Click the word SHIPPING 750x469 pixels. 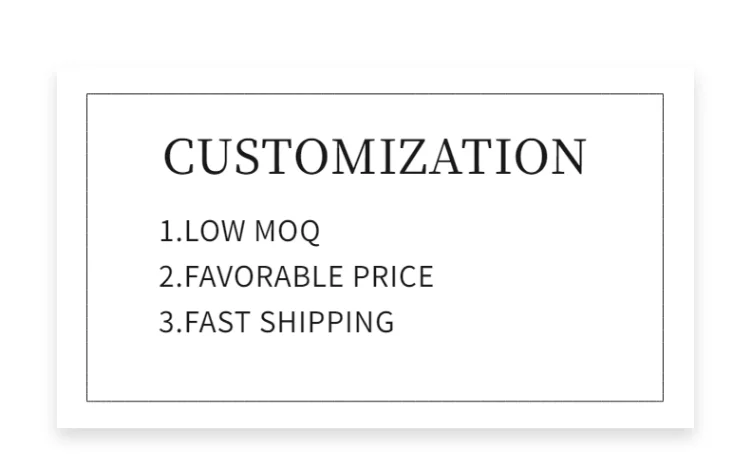(327, 322)
